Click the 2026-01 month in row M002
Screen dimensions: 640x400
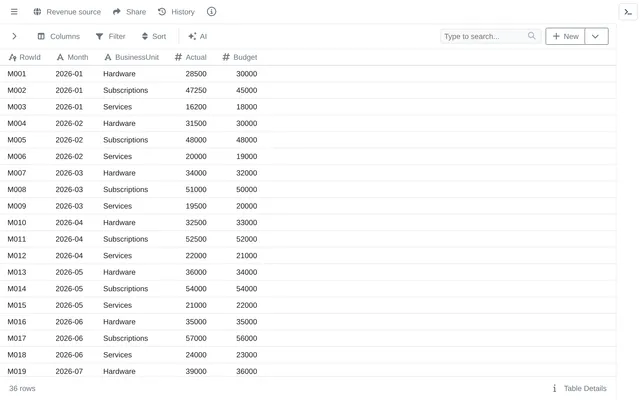[x=69, y=90]
